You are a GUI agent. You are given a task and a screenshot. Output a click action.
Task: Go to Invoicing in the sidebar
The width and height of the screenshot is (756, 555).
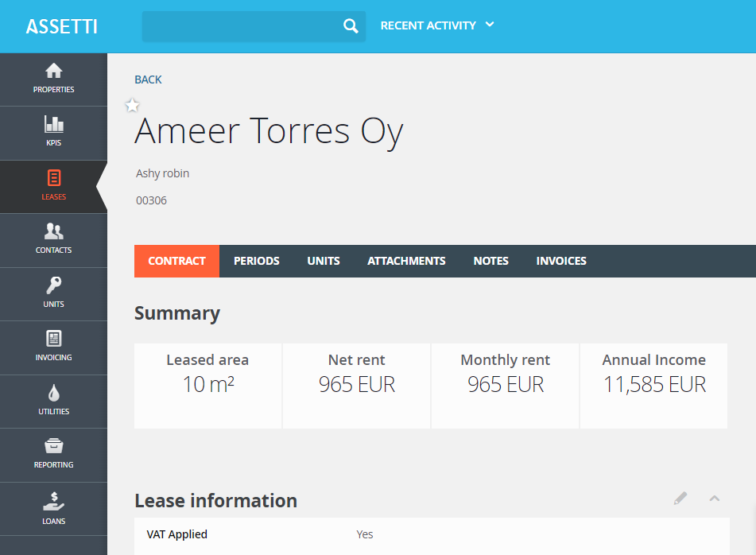point(53,347)
